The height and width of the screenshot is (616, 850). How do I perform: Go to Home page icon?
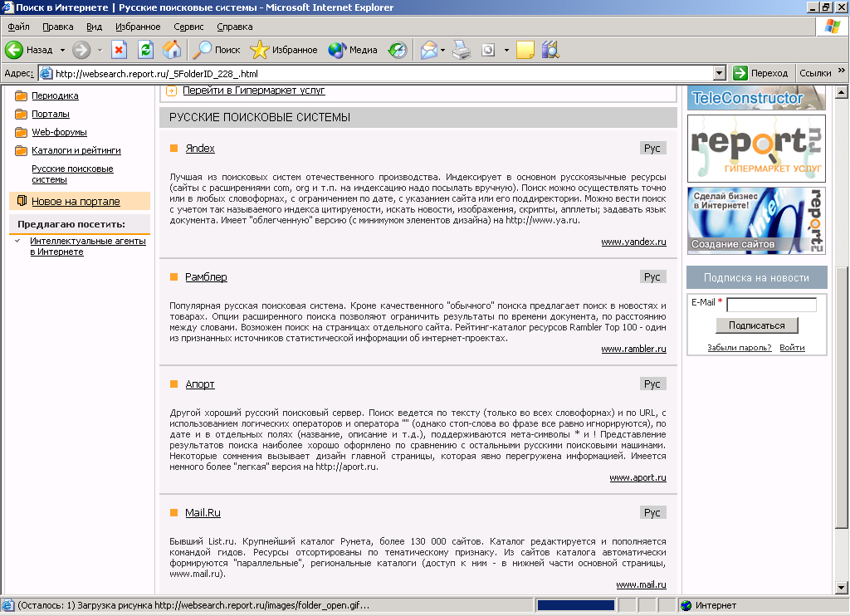click(172, 50)
